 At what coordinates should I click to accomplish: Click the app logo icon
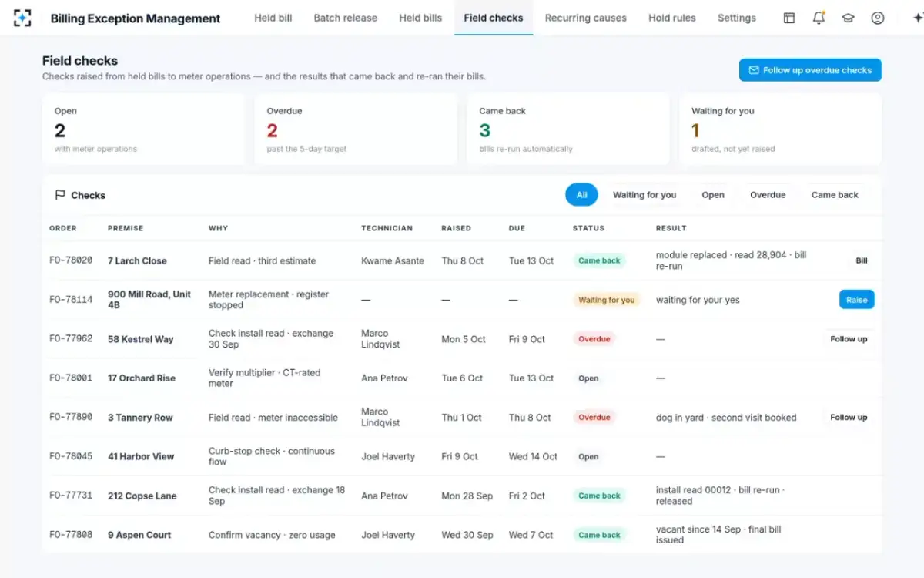(x=22, y=18)
